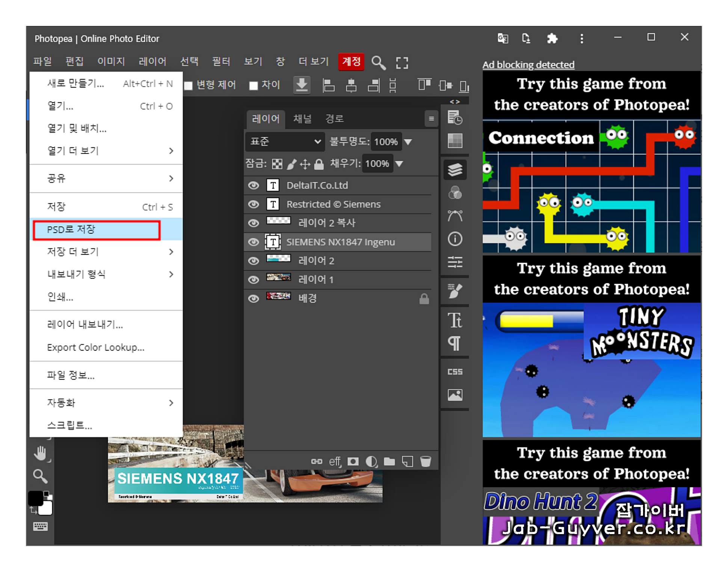Select the Zoom tool in left toolbar
The width and height of the screenshot is (728, 572).
40,476
